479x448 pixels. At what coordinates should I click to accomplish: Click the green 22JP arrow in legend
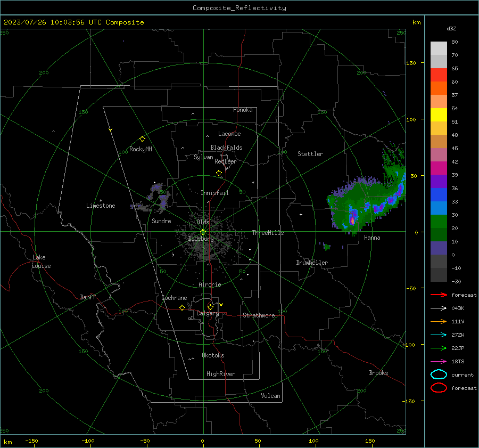(x=439, y=348)
